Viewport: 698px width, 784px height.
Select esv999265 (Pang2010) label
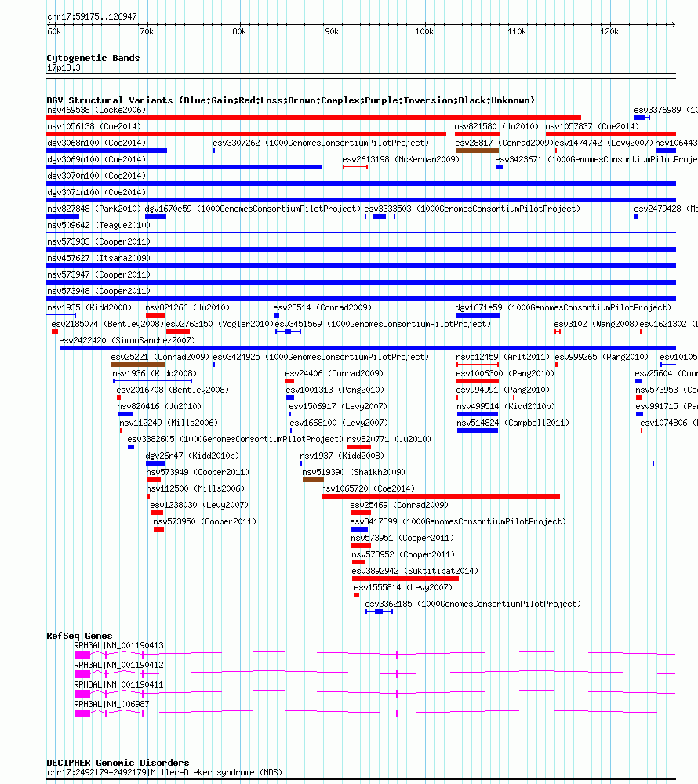click(602, 358)
